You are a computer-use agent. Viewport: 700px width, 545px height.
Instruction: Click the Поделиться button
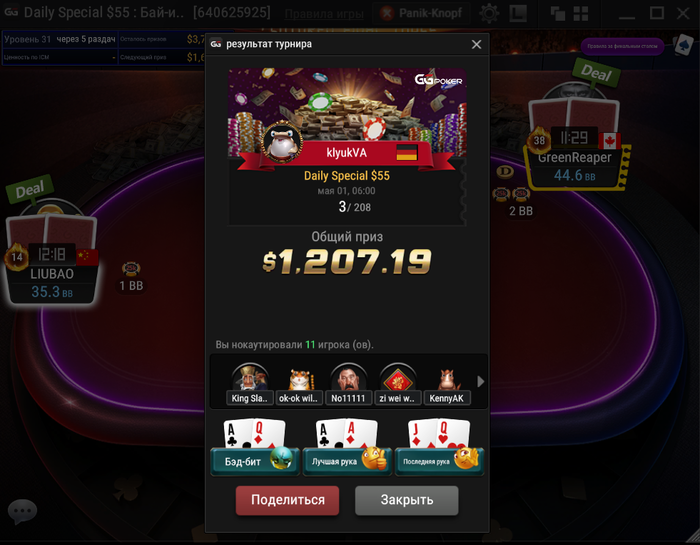coord(288,500)
